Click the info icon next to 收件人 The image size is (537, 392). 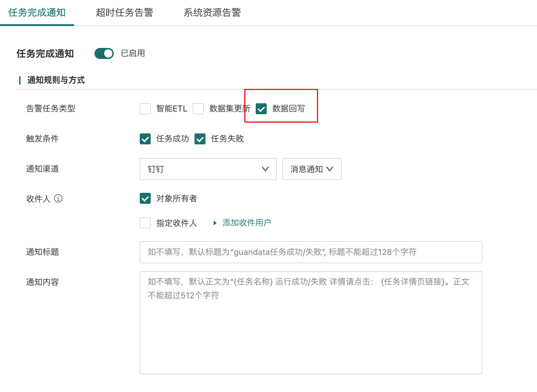pos(59,198)
